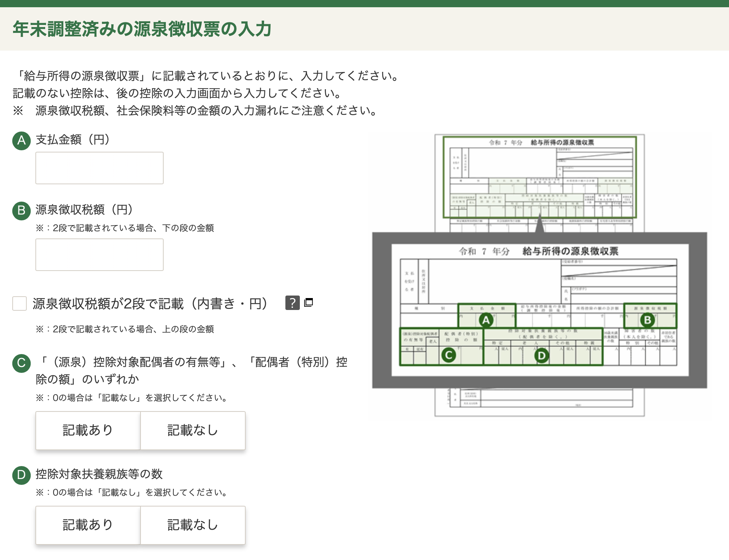Click green circle A badge beside 支払金額
Image resolution: width=729 pixels, height=560 pixels.
click(x=21, y=140)
